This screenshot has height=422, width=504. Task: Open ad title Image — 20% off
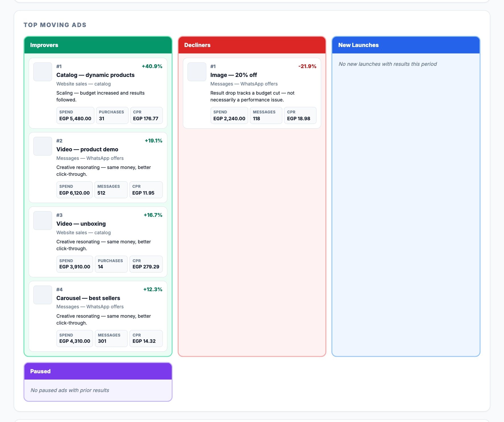click(233, 75)
